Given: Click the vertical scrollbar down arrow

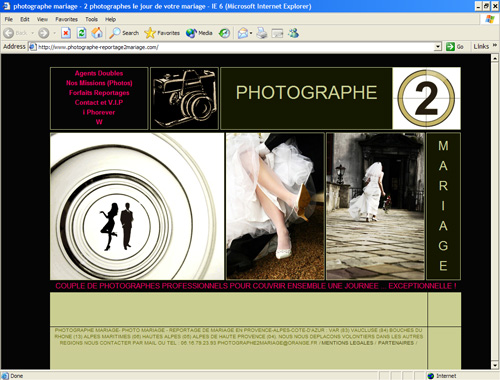Looking at the screenshot, I should (x=495, y=365).
